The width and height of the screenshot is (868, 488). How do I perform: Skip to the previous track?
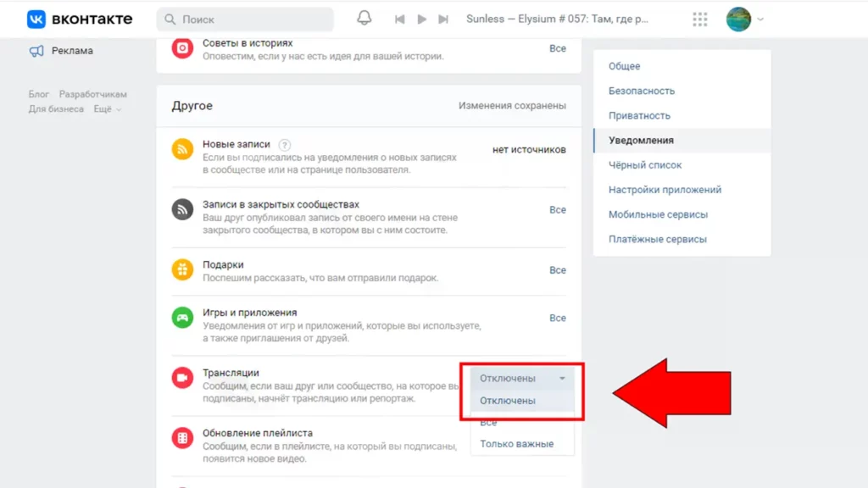(400, 19)
